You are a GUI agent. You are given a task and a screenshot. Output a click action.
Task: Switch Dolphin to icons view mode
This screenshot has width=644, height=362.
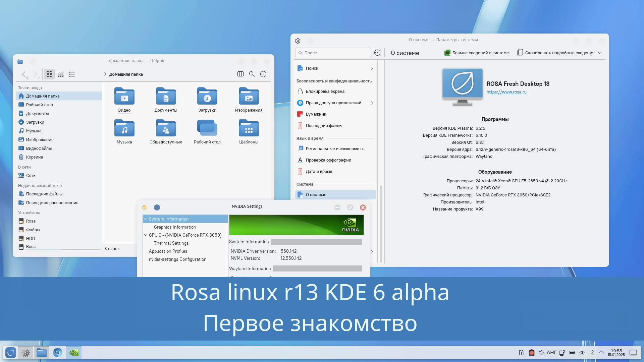click(49, 74)
